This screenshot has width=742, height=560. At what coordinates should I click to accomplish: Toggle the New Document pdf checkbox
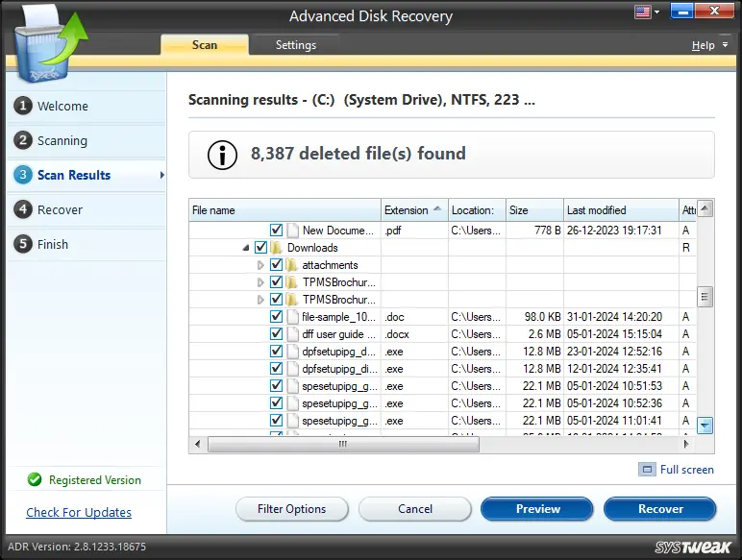pyautogui.click(x=276, y=231)
